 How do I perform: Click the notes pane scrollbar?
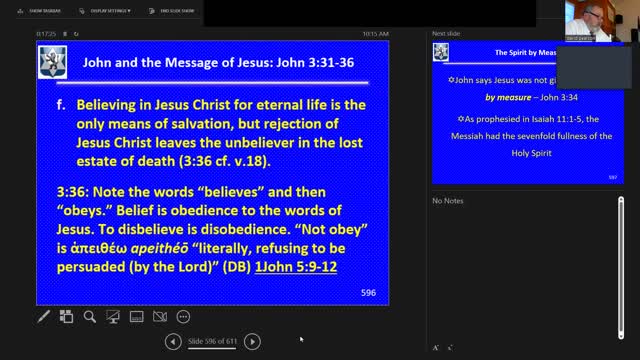(621, 268)
